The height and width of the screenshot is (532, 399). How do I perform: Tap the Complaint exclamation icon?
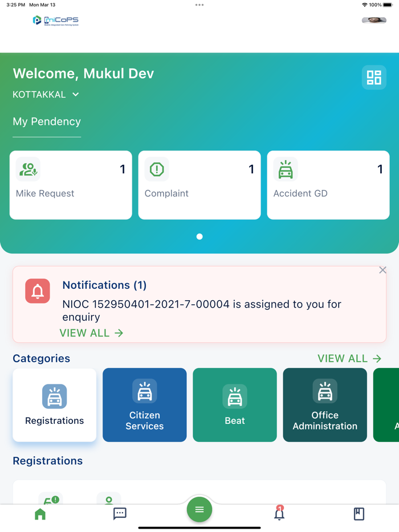(157, 169)
